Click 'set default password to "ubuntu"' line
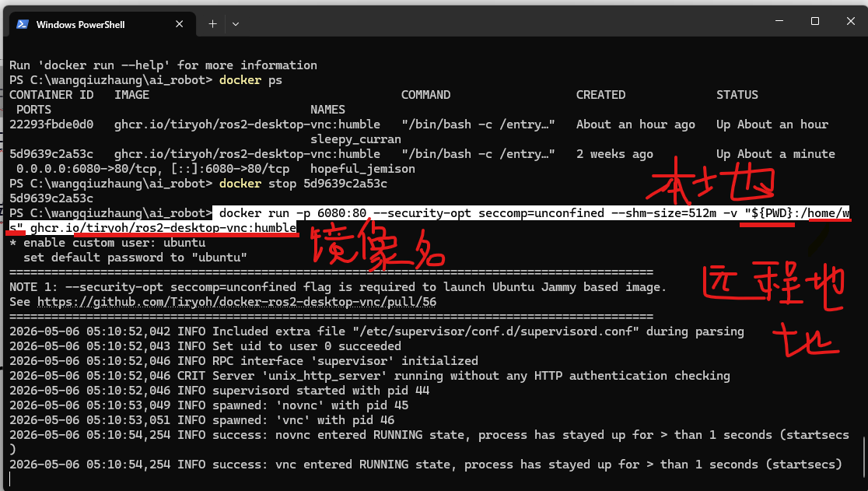This screenshot has width=868, height=491. click(135, 258)
